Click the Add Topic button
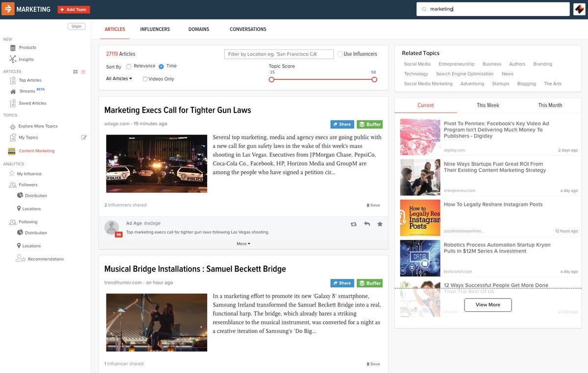The height and width of the screenshot is (373, 588). [x=73, y=9]
